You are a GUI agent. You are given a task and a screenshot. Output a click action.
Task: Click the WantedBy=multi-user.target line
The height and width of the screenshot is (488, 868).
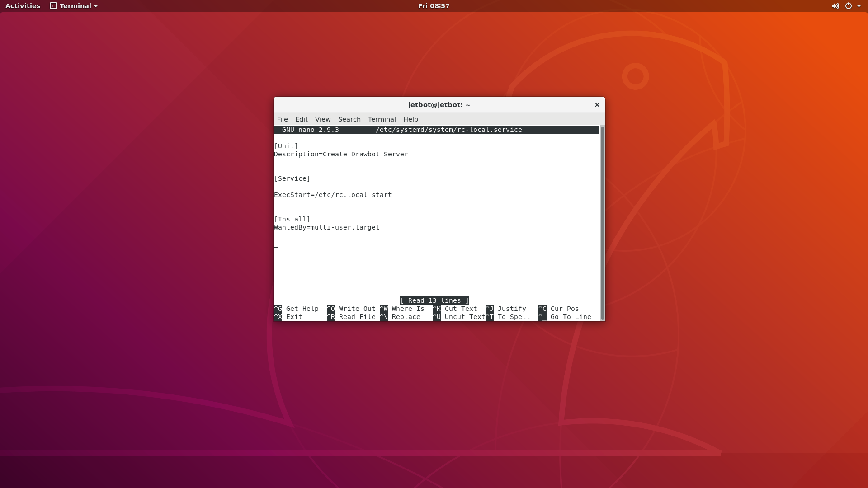(x=327, y=227)
